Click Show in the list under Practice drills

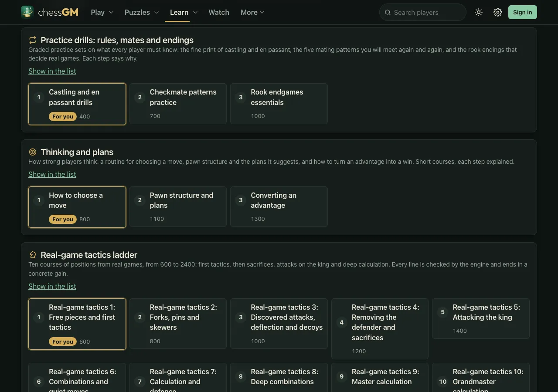pos(52,71)
